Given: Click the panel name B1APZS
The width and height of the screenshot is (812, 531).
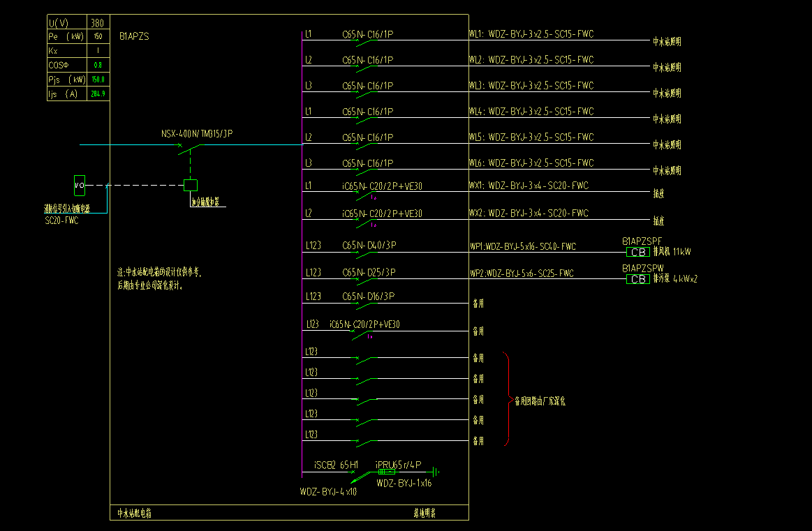Looking at the screenshot, I should [134, 36].
